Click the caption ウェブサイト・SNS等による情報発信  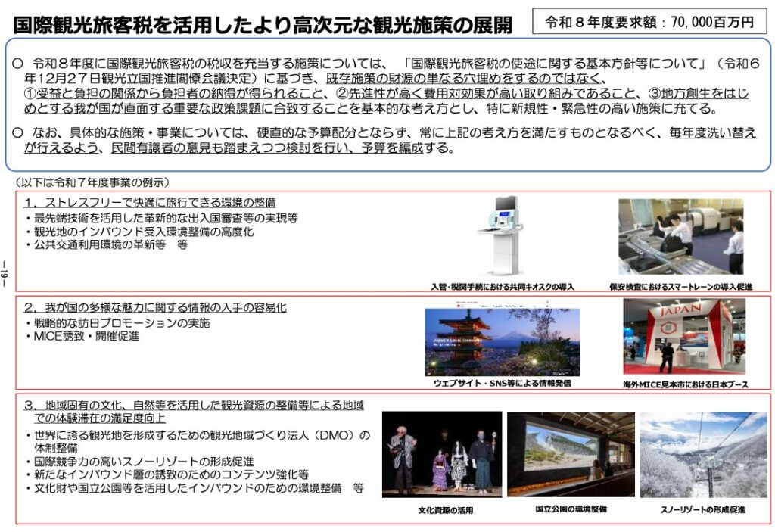(502, 384)
